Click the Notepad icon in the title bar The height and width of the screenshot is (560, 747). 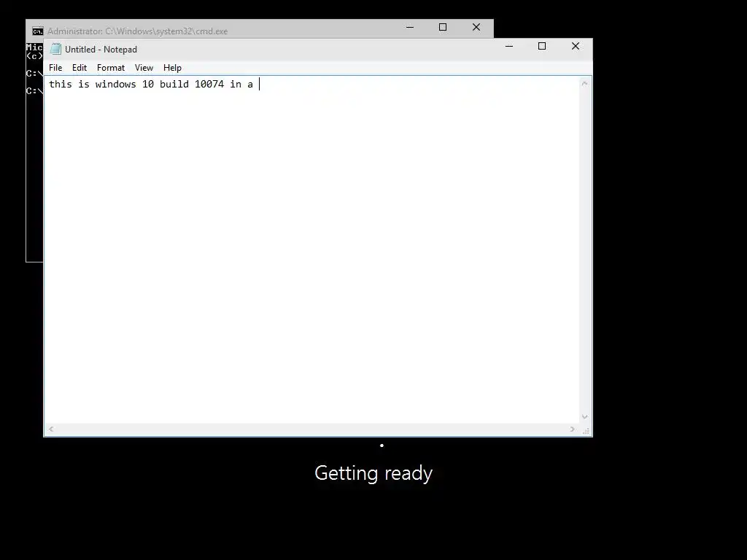55,49
